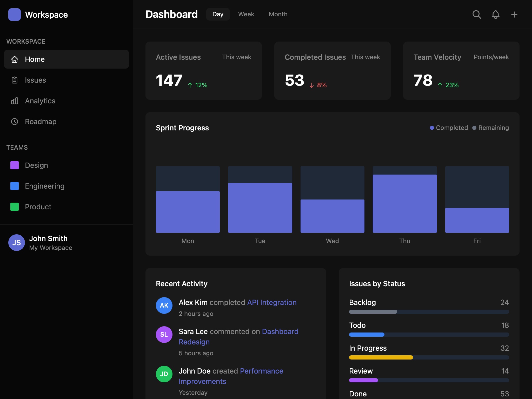Open the search icon in the top bar
This screenshot has width=532, height=399.
pyautogui.click(x=476, y=15)
